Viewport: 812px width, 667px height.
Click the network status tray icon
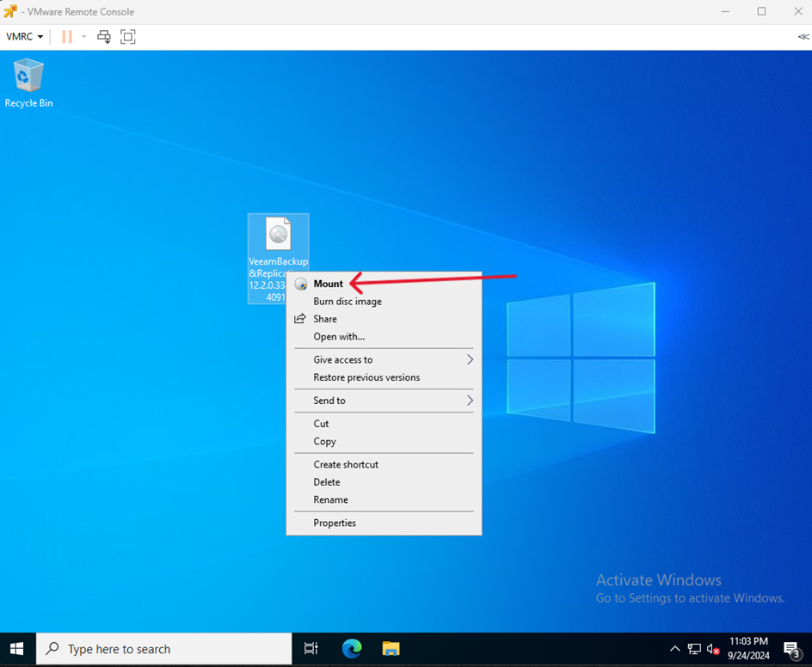tap(694, 649)
